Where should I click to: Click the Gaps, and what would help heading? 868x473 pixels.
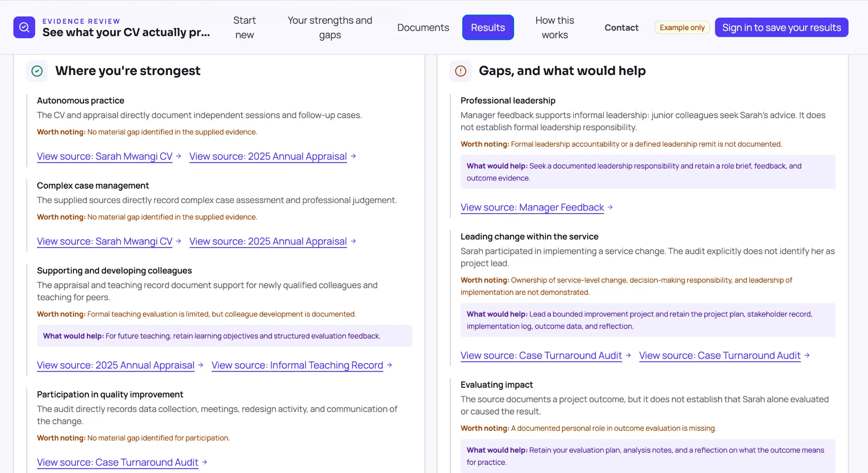[x=562, y=71]
